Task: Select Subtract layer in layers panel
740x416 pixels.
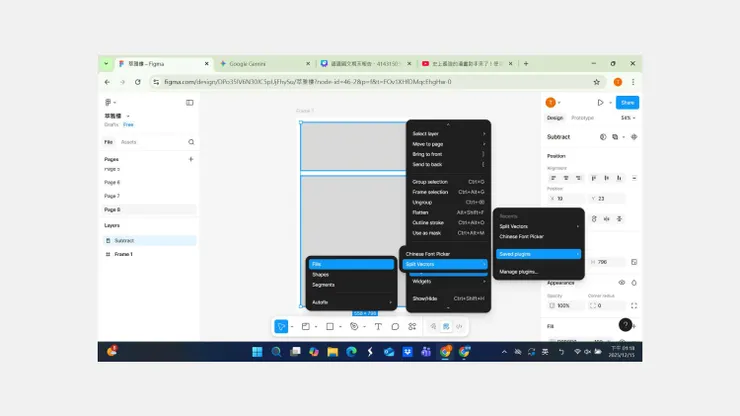Action: pos(149,241)
